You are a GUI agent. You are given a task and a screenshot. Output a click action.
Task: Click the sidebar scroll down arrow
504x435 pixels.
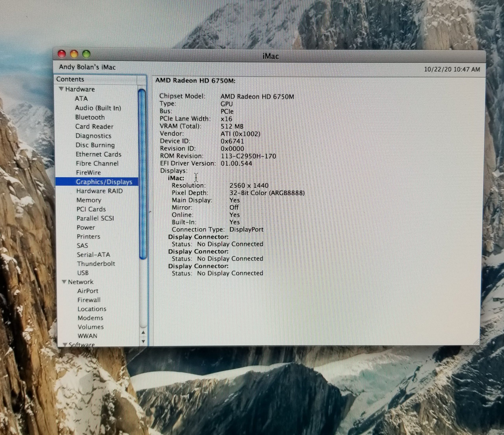(143, 341)
